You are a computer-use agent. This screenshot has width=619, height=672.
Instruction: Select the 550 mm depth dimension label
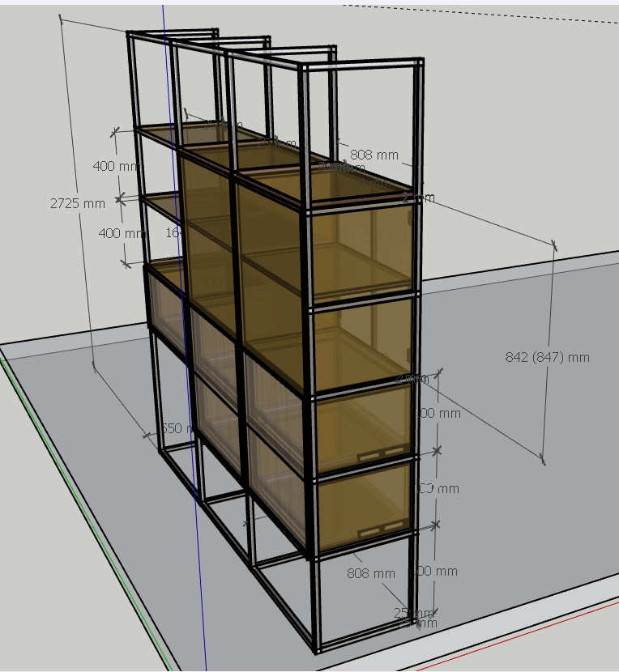click(x=174, y=428)
